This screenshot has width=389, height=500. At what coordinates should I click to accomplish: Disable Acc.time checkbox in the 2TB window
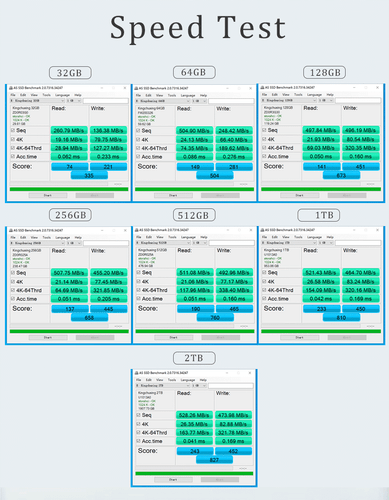pos(138,441)
